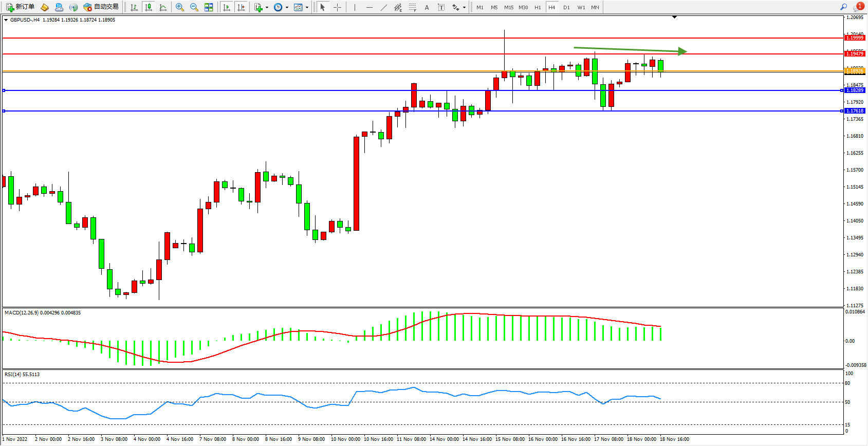Zoom in on the chart
Image resolution: width=868 pixels, height=446 pixels.
click(180, 7)
